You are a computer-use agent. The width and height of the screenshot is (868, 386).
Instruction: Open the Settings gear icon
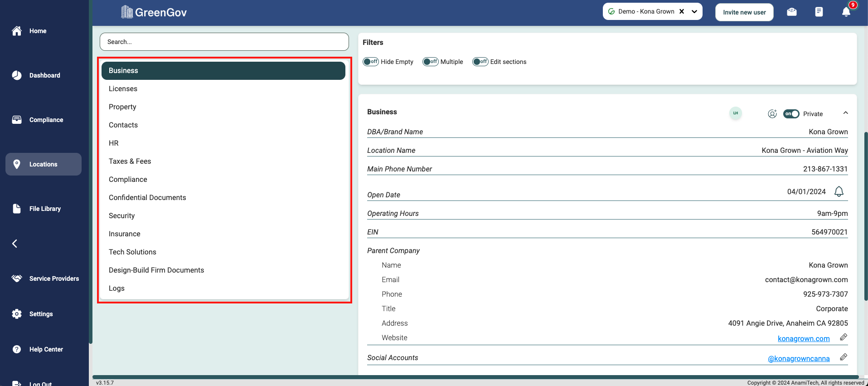click(x=17, y=314)
